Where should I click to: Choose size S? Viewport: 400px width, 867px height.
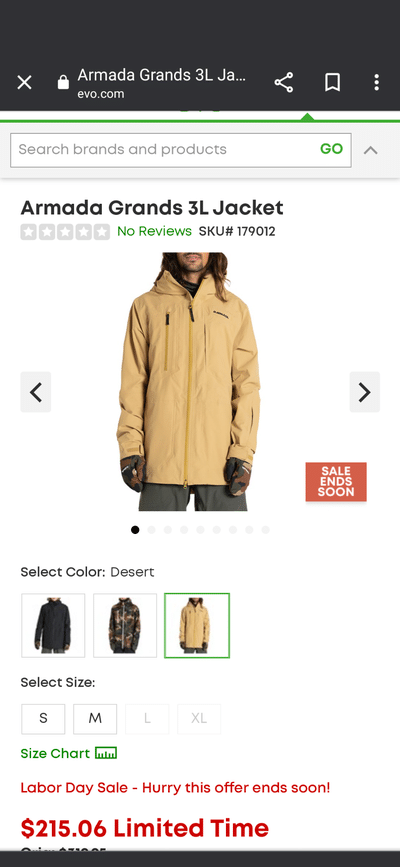click(x=43, y=719)
